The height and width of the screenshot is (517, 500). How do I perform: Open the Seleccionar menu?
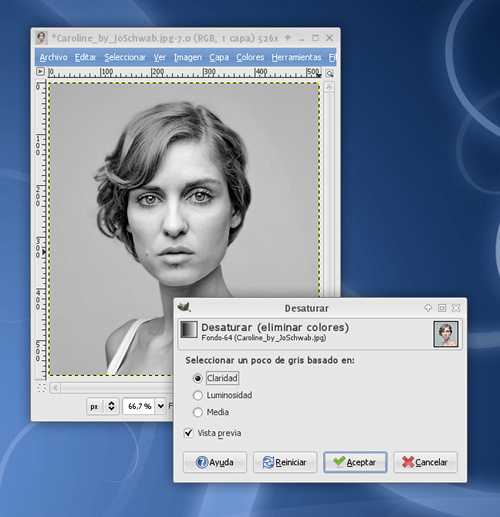125,57
